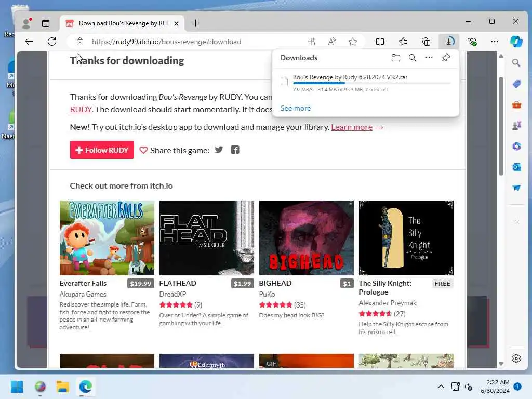The width and height of the screenshot is (532, 399).
Task: Share the game on Twitter
Action: click(x=219, y=150)
